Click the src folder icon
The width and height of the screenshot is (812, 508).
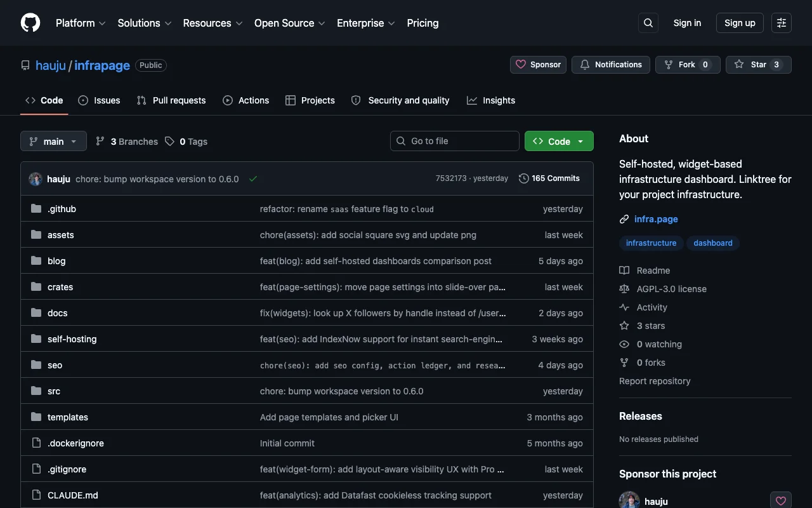(x=36, y=391)
